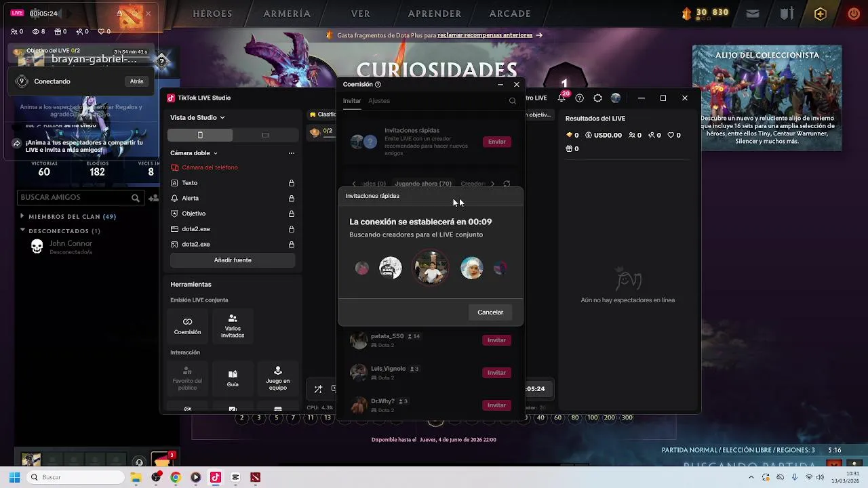868x488 pixels.
Task: Switch to the Invitar tab
Action: click(x=352, y=101)
